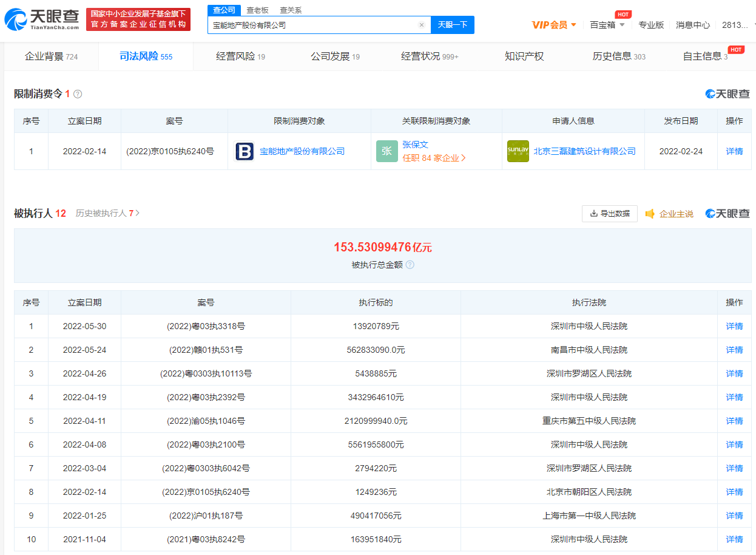Click help icon next to 被执行总金额
This screenshot has width=756, height=555.
click(410, 265)
